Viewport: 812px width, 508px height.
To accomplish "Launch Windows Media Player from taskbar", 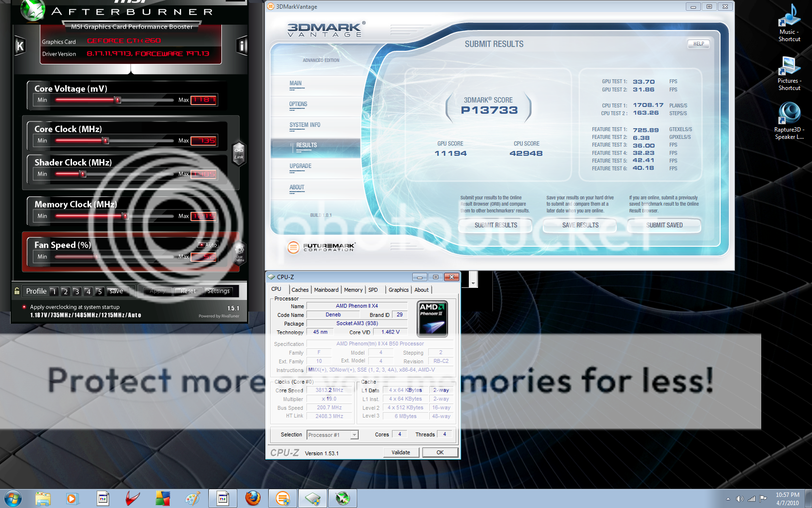I will coord(72,498).
